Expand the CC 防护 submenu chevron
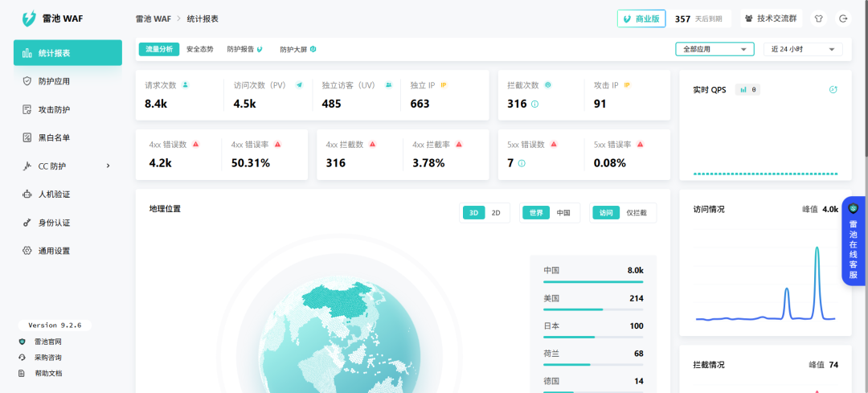This screenshot has width=868, height=393. click(108, 166)
